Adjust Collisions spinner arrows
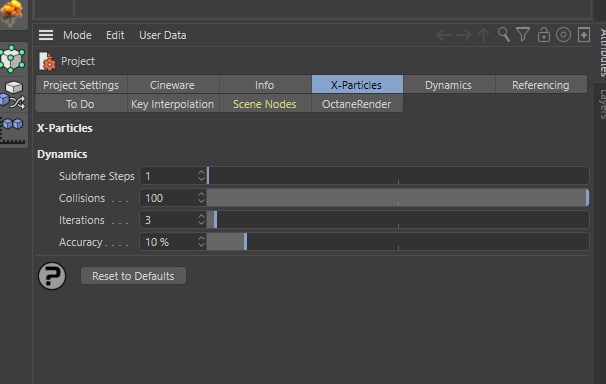 click(x=201, y=198)
